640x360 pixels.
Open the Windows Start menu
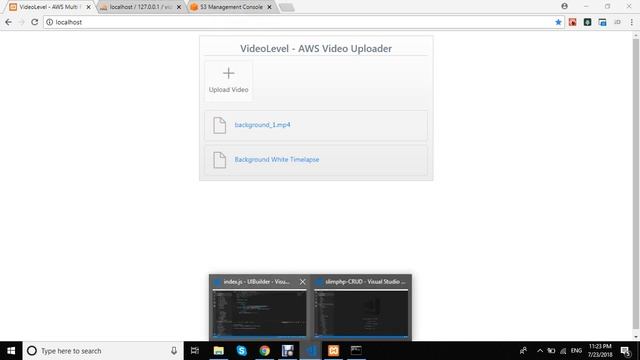(x=11, y=351)
